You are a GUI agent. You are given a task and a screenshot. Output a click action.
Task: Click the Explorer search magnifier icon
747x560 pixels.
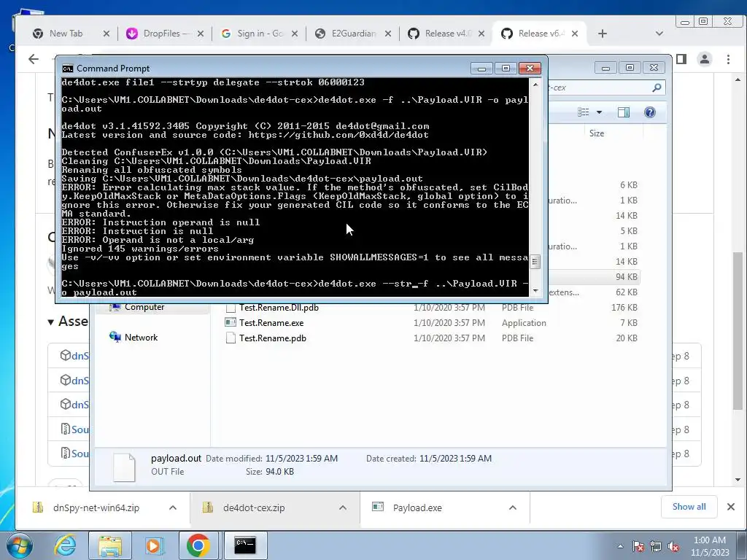pyautogui.click(x=657, y=87)
